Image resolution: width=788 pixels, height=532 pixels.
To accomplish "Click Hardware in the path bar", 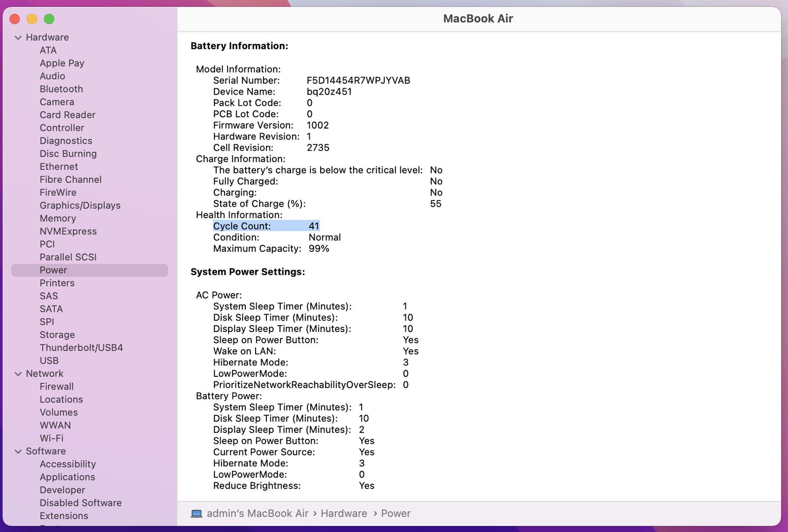I will coord(344,513).
